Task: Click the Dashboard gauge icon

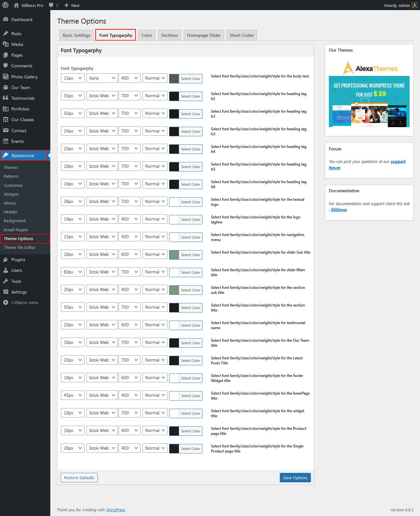Action: (x=6, y=19)
